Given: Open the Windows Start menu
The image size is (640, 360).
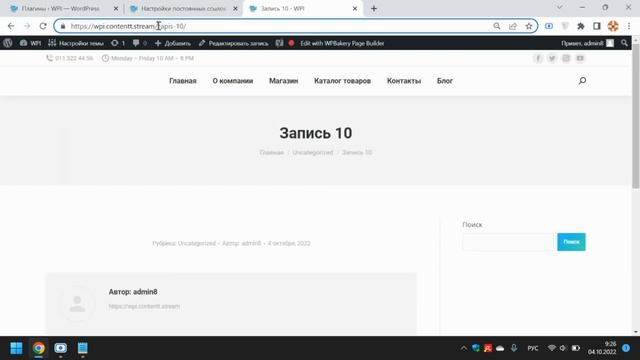Looking at the screenshot, I should coord(16,348).
